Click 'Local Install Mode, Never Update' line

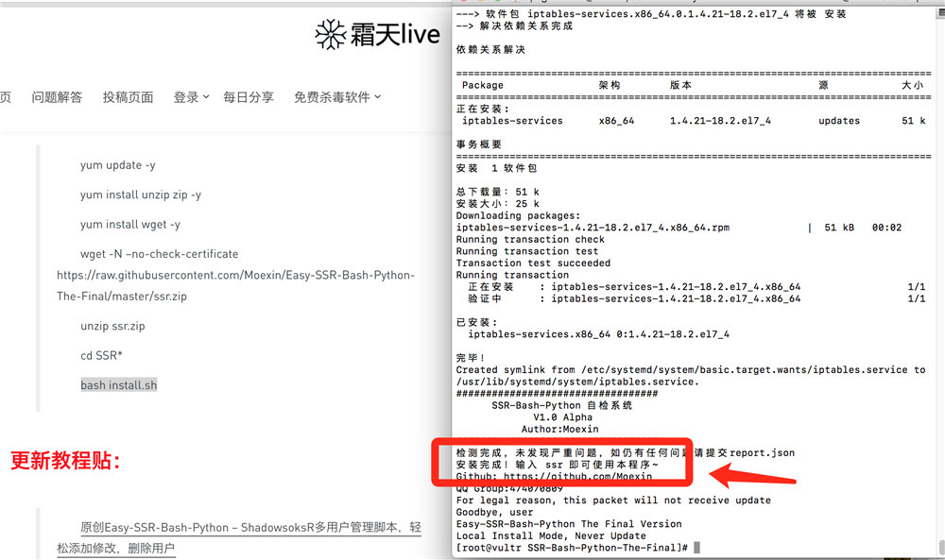(551, 535)
